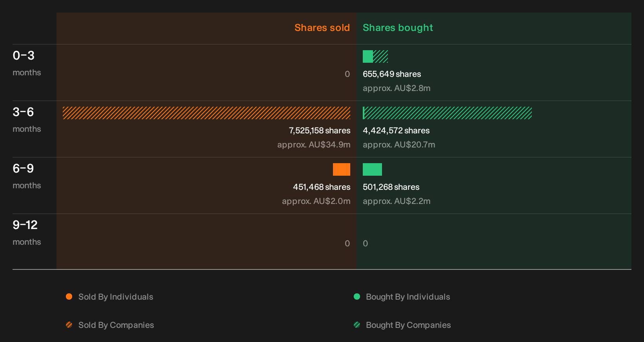Screen dimensions: 644x342
Task: Click the 9-12 months row label
Action: tap(27, 233)
